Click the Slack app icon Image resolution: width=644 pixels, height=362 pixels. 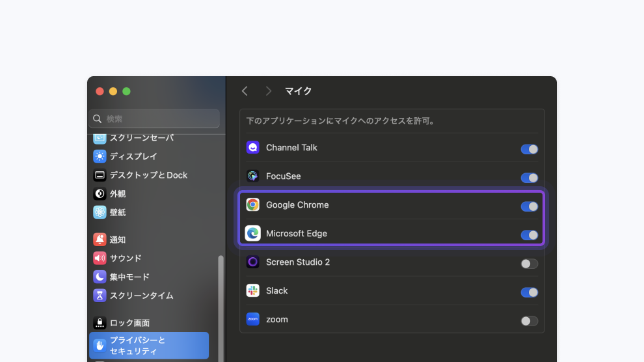253,291
